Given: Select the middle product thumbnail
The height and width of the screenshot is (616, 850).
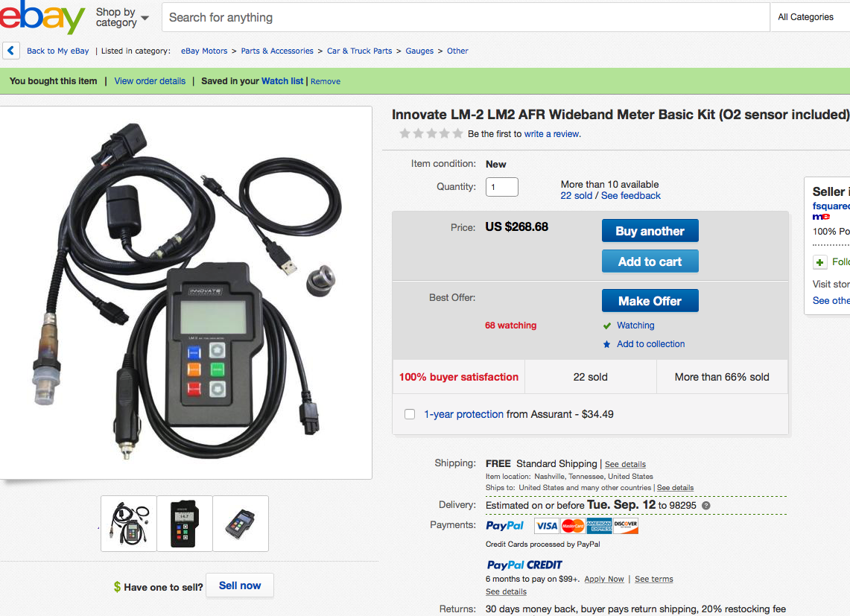Looking at the screenshot, I should coord(184,524).
